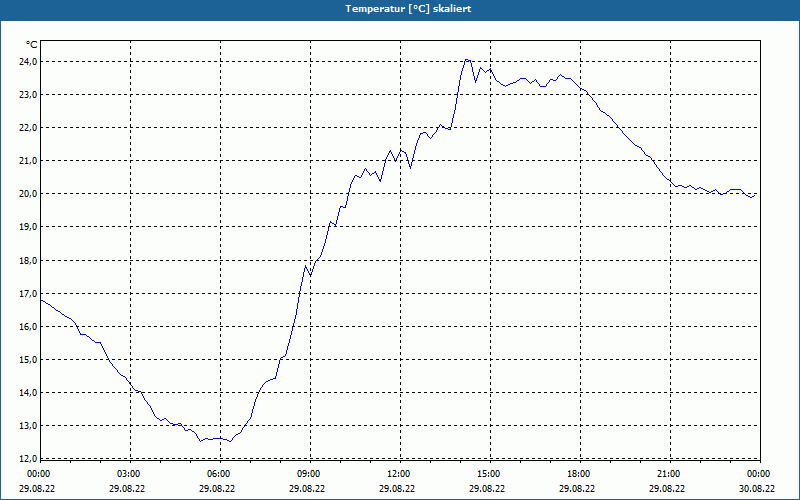This screenshot has height=500, width=800.
Task: Click the 21:00 time axis label
Action: pos(668,474)
